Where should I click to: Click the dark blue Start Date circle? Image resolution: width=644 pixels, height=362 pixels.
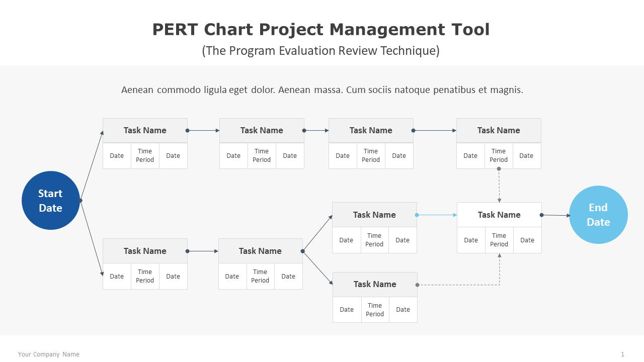(50, 201)
